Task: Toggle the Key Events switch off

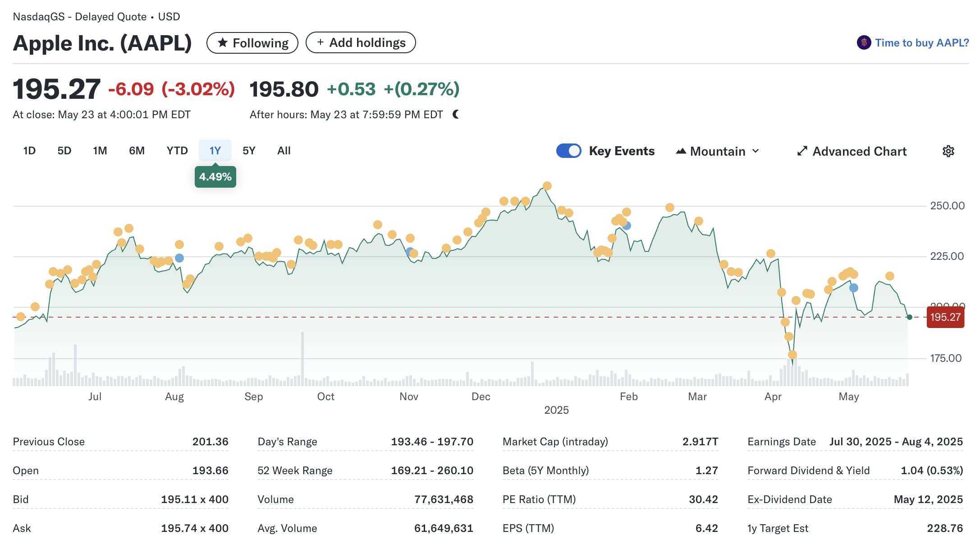Action: click(x=569, y=151)
